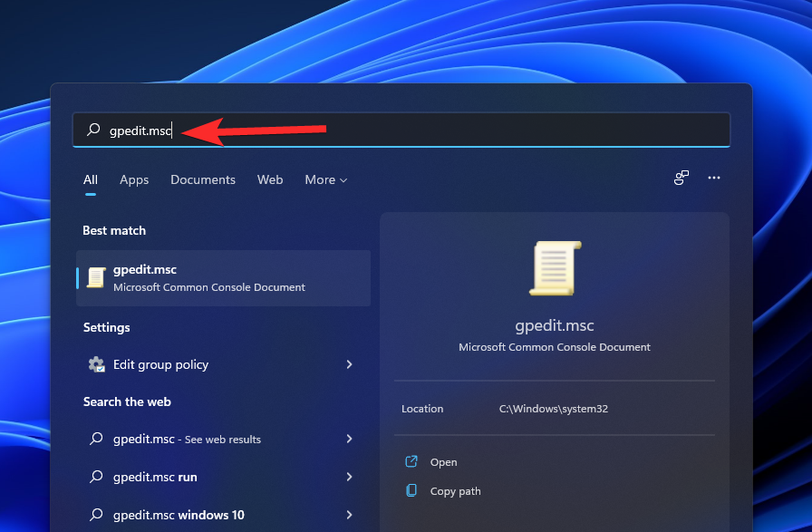The width and height of the screenshot is (812, 532).
Task: Open the Web search tab
Action: coord(270,179)
